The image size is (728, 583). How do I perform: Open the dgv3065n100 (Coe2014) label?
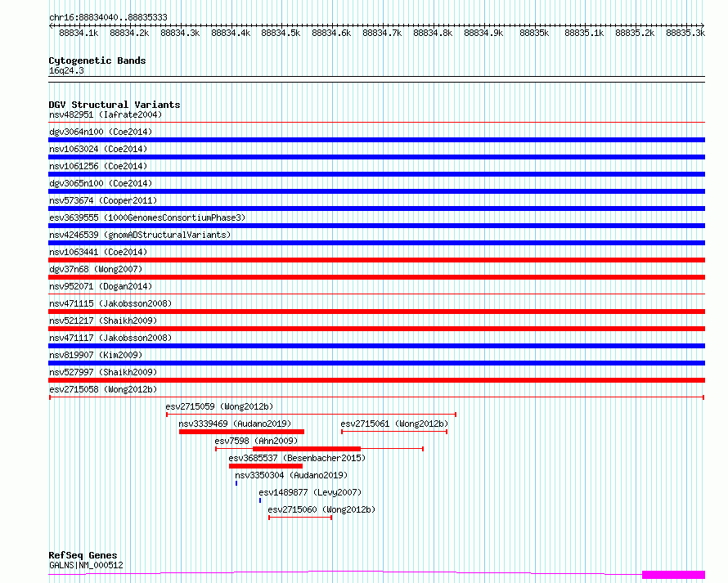click(x=101, y=183)
